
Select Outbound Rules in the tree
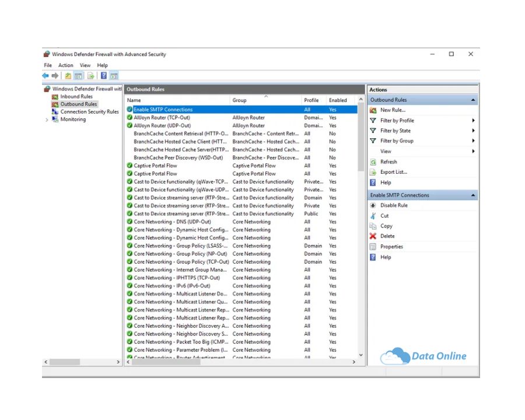pyautogui.click(x=79, y=104)
